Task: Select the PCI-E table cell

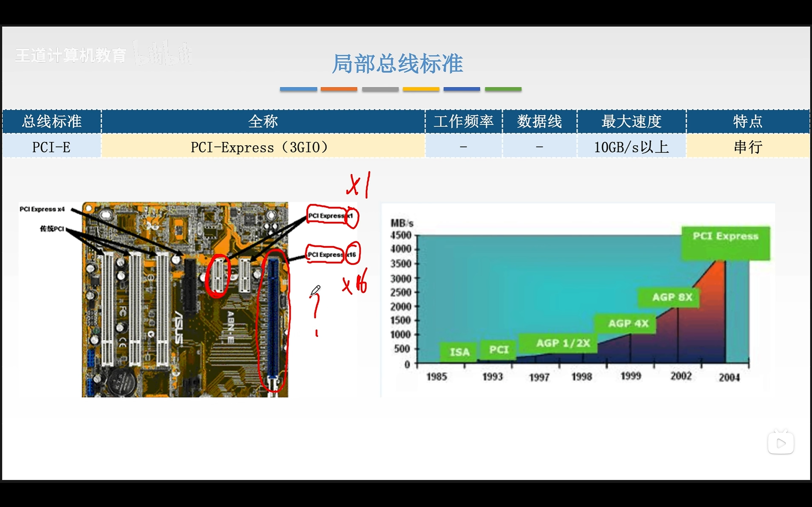Action: pos(51,147)
